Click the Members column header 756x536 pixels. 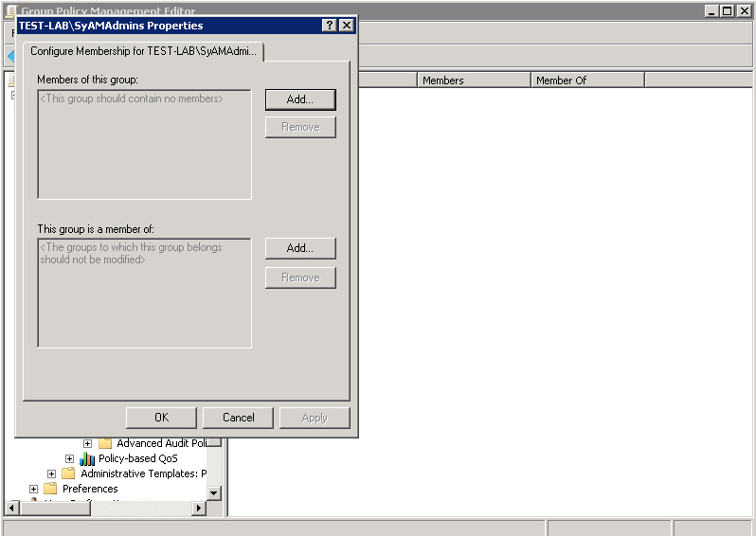474,80
